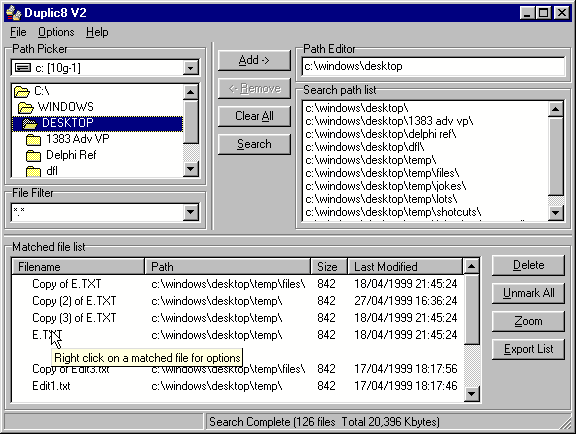Click date 17/04/1999 18:17:56 cell
This screenshot has height=434, width=576.
click(x=406, y=369)
